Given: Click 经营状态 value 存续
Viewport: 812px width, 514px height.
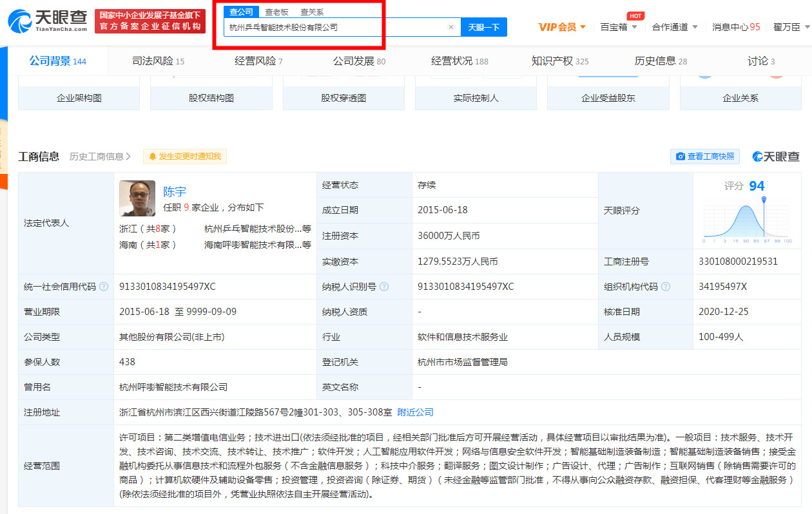Looking at the screenshot, I should click(x=427, y=185).
